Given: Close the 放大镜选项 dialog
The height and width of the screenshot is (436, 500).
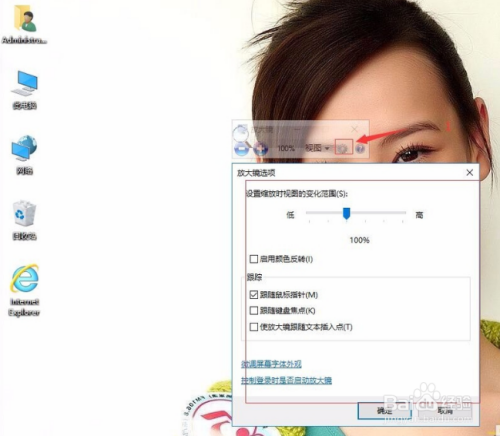Looking at the screenshot, I should click(x=470, y=173).
